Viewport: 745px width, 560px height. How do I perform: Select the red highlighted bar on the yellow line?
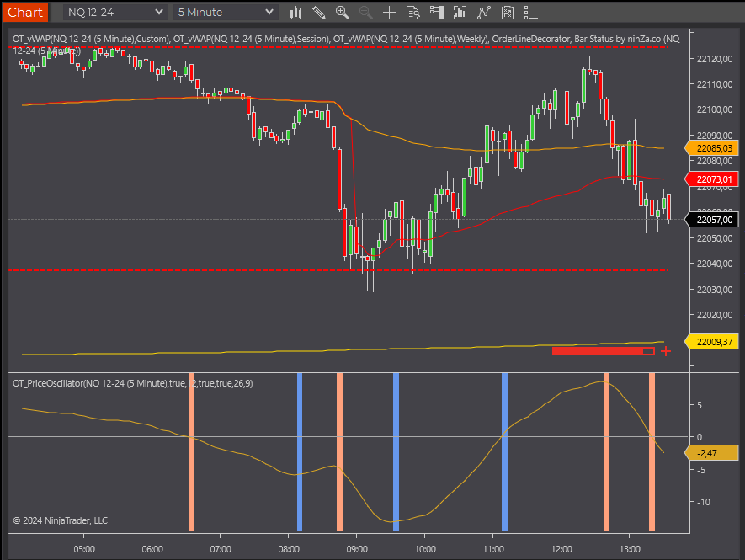[602, 351]
